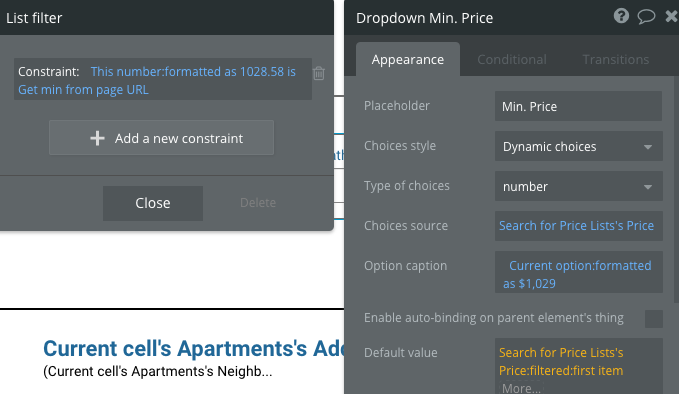Edit the constraint's Get min from page URL
This screenshot has width=679, height=394.
[83, 90]
